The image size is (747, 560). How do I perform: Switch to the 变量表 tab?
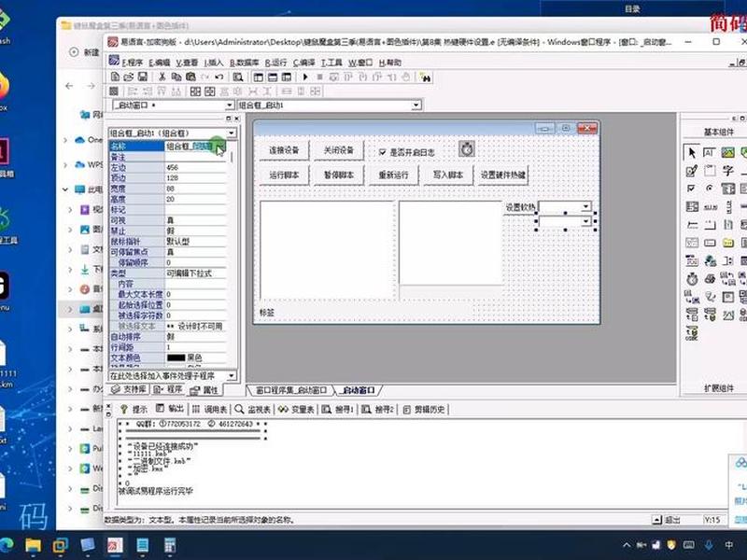(x=296, y=409)
